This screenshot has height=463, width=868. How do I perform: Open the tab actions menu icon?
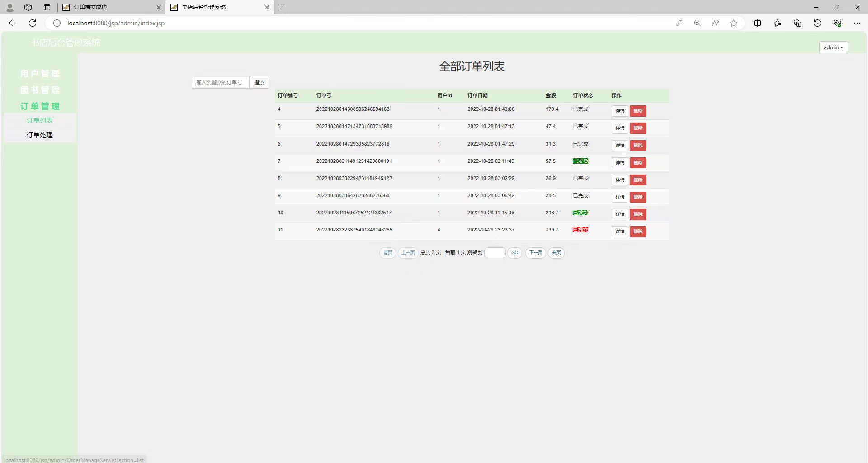47,7
